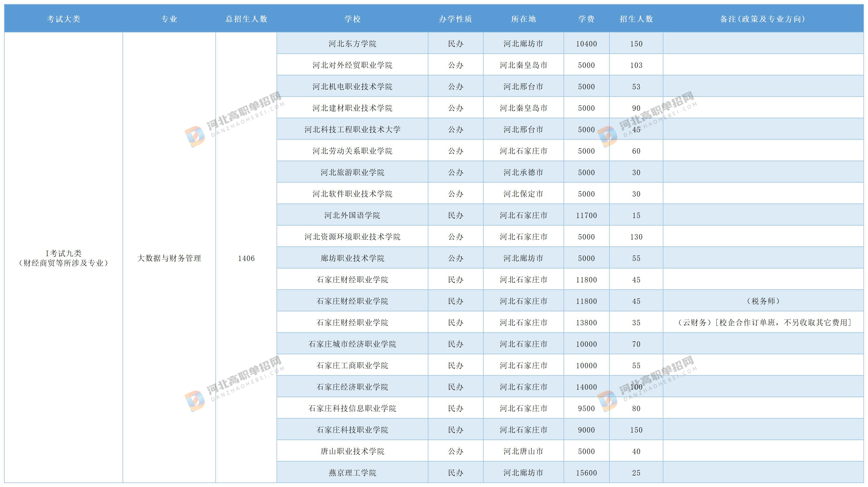
Task: Select the 河北软件职业技术学院 cell
Action: [352, 194]
